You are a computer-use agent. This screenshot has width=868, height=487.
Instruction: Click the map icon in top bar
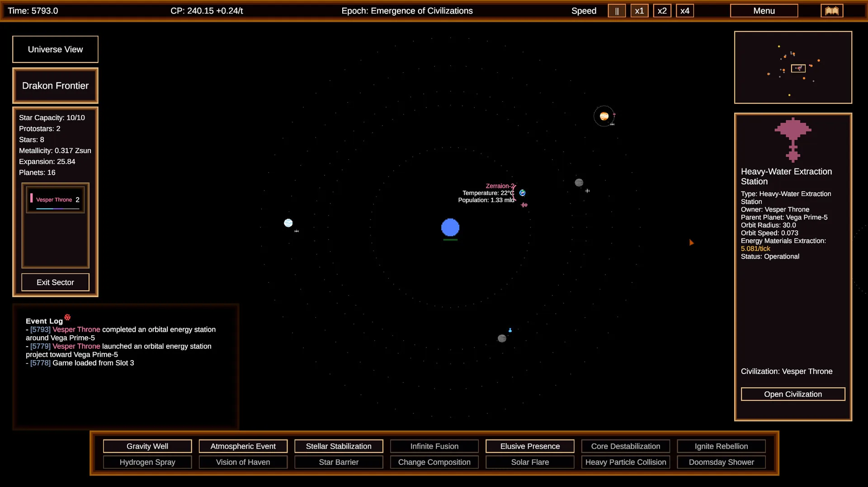click(x=832, y=11)
